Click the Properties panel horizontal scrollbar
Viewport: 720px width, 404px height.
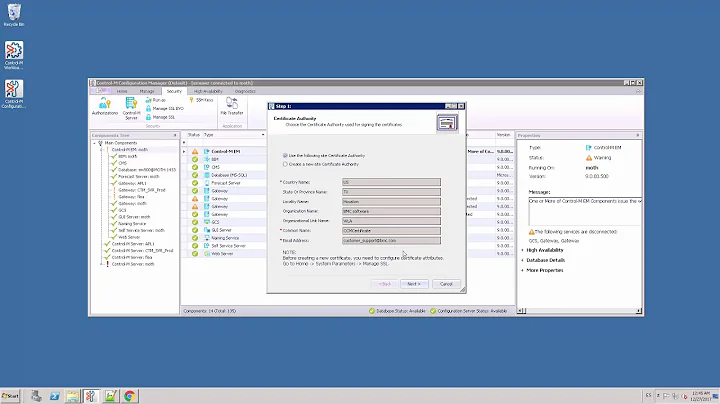click(x=579, y=311)
